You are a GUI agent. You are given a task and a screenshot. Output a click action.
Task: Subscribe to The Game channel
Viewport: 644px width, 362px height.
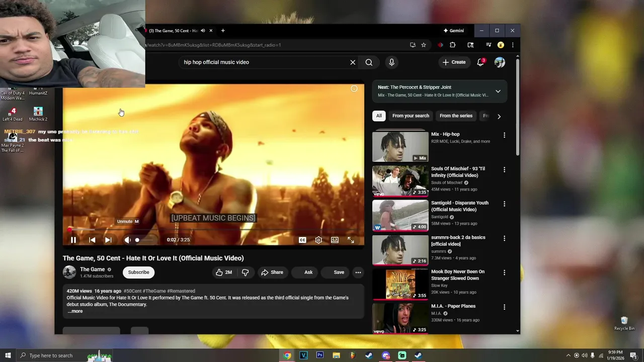coord(138,273)
